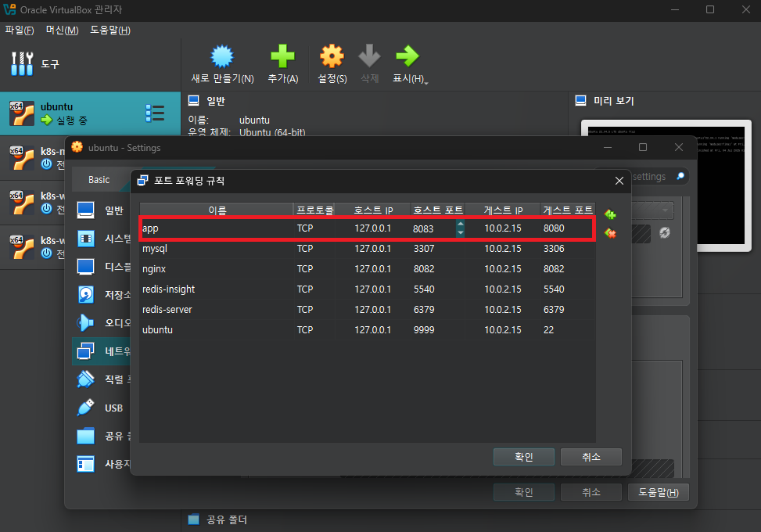Cancel port forwarding dialog with 취소
This screenshot has height=532, width=761.
coord(591,457)
